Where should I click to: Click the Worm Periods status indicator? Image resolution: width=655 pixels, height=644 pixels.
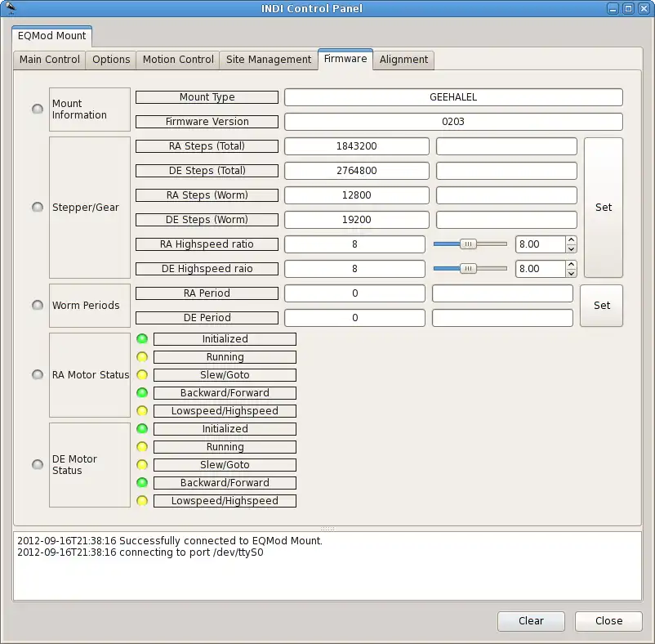pyautogui.click(x=38, y=306)
